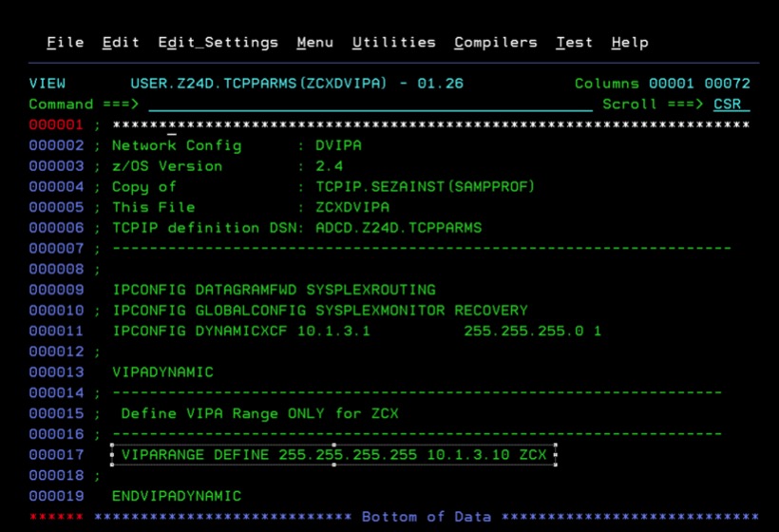Viewport: 779px width, 532px height.
Task: Open the Help menu
Action: [x=630, y=43]
